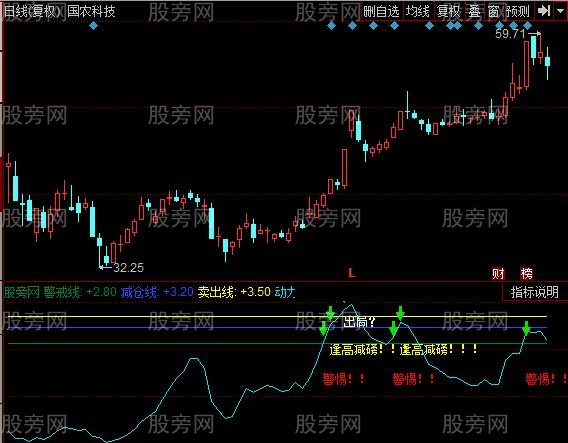The image size is (568, 443).
Task: Toggle the 均线 moving average display
Action: coord(417,12)
